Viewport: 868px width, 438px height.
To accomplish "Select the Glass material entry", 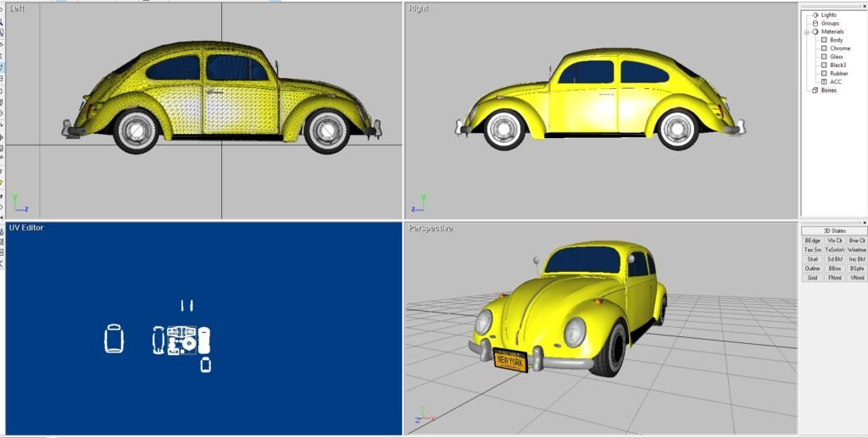I will [x=836, y=57].
